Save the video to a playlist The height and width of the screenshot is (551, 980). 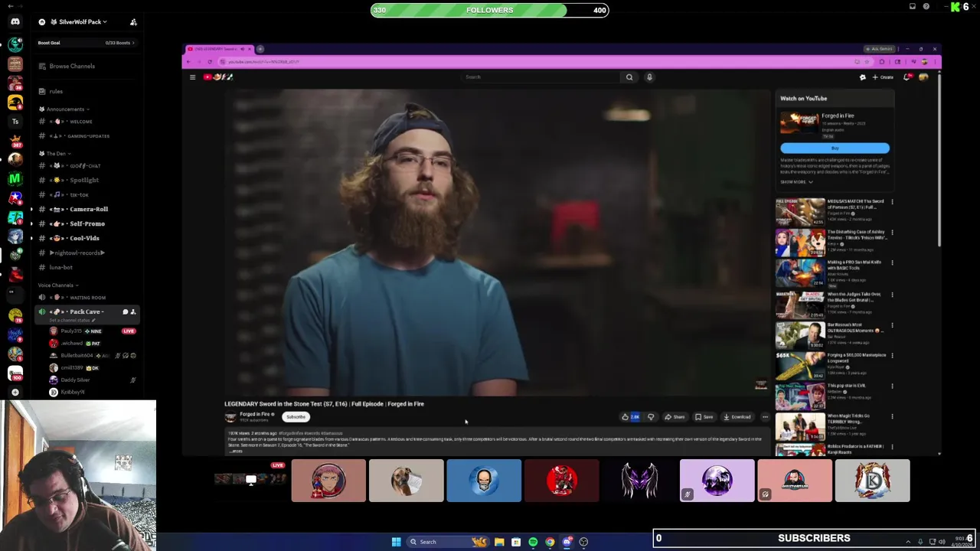point(704,417)
